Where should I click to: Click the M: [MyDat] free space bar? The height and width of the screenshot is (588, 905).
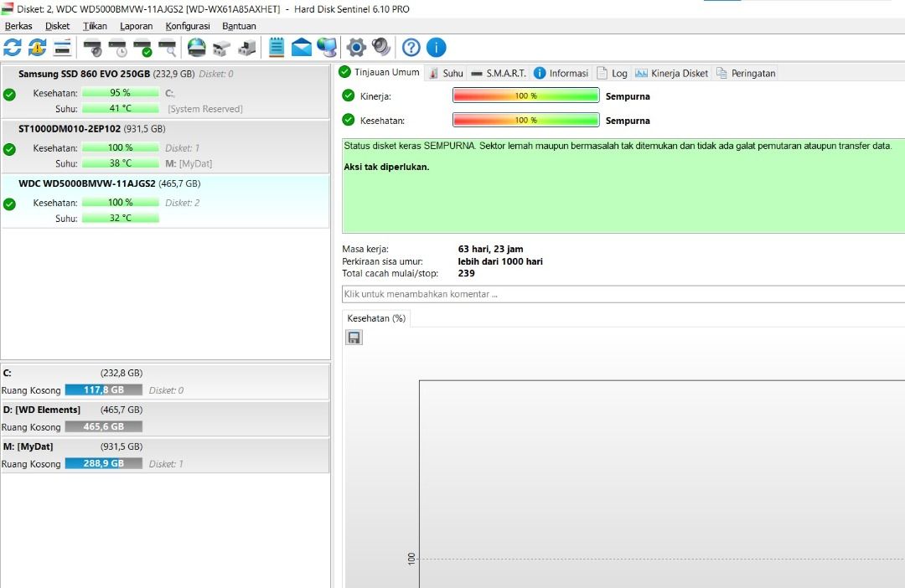pyautogui.click(x=103, y=463)
